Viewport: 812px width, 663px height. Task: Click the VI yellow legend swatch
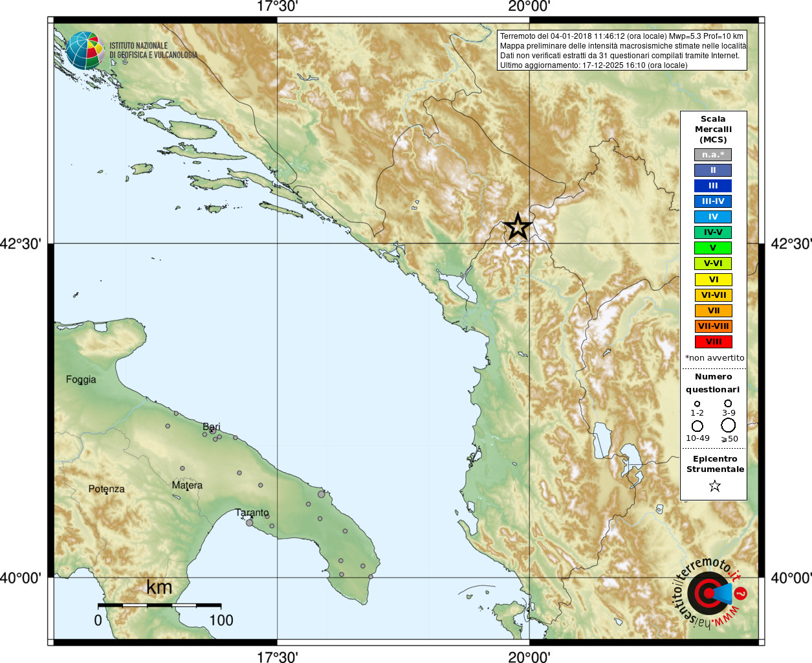click(714, 280)
